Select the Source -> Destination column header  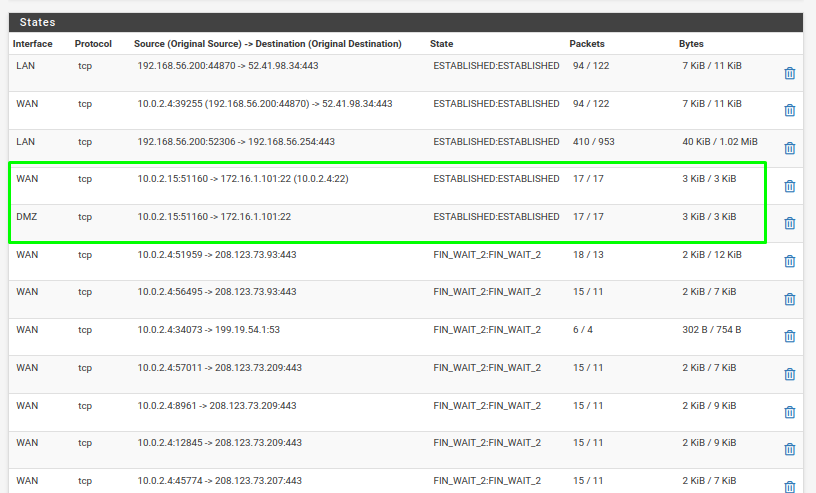coord(269,44)
